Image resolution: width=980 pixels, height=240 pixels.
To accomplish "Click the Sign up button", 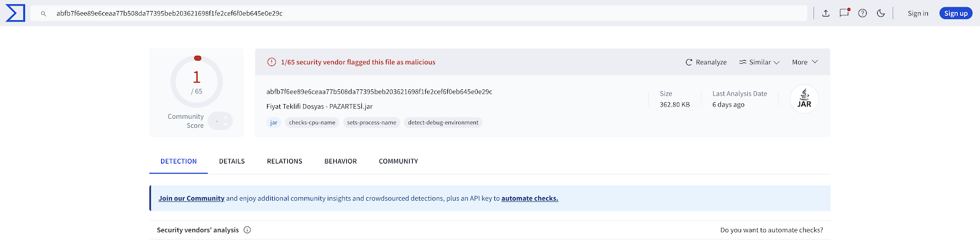I will pos(956,13).
